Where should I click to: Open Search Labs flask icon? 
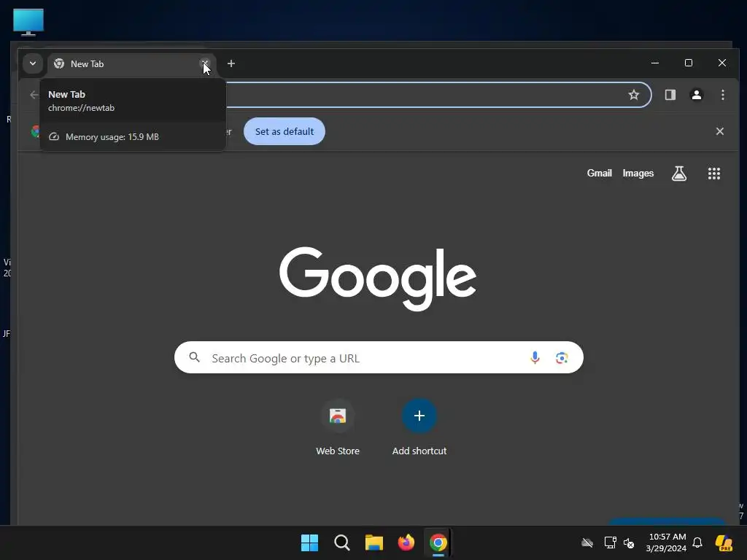[679, 174]
